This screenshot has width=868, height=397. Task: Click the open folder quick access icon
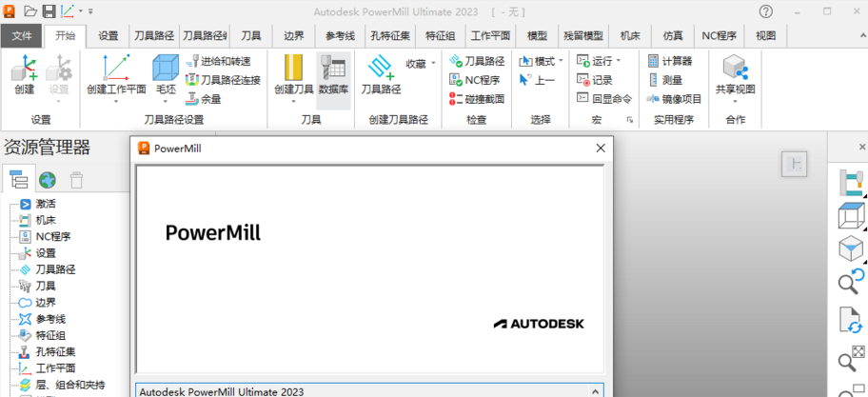point(30,11)
